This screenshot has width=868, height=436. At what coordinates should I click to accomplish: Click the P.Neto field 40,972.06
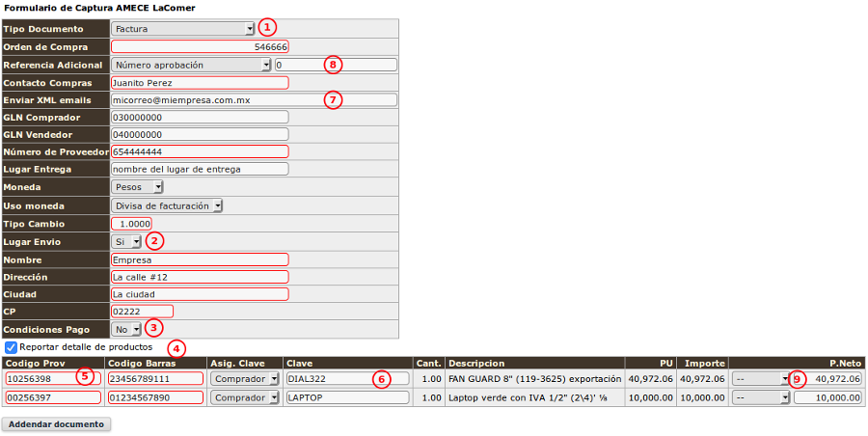(827, 378)
